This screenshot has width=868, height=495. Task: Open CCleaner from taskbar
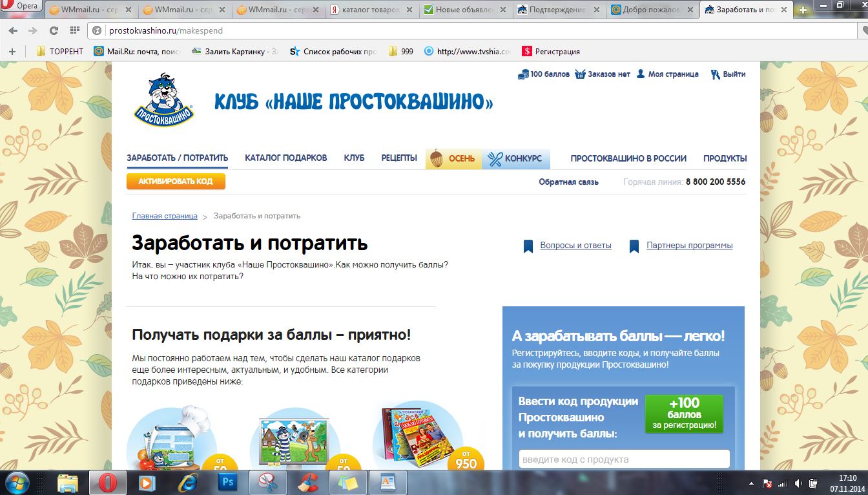click(x=307, y=483)
